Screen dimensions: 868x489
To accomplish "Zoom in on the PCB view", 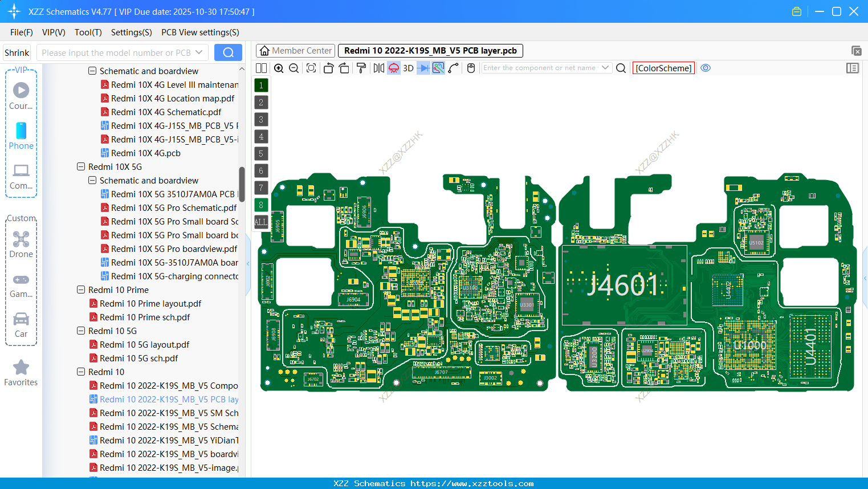I will [279, 68].
